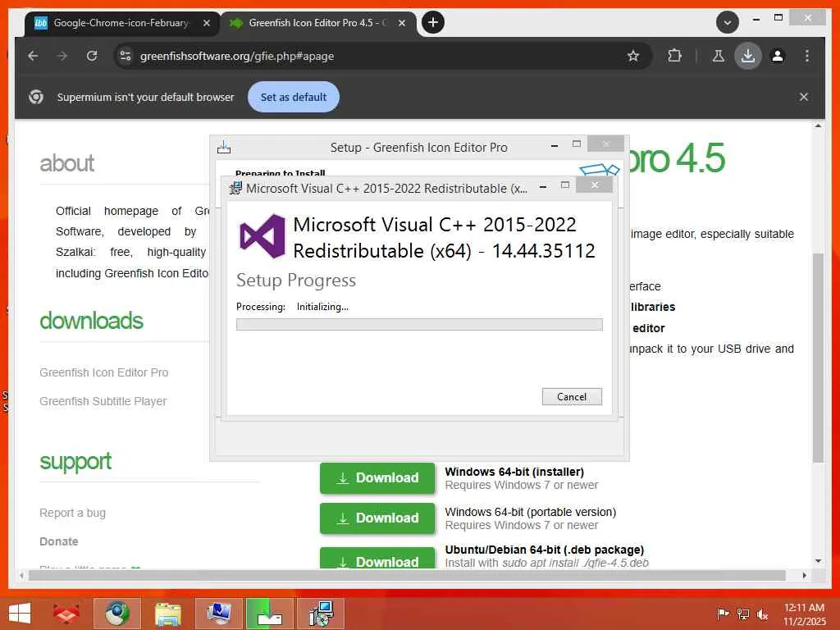The image size is (840, 630).
Task: Open the clock showing 12:11 AM
Action: pyautogui.click(x=804, y=614)
